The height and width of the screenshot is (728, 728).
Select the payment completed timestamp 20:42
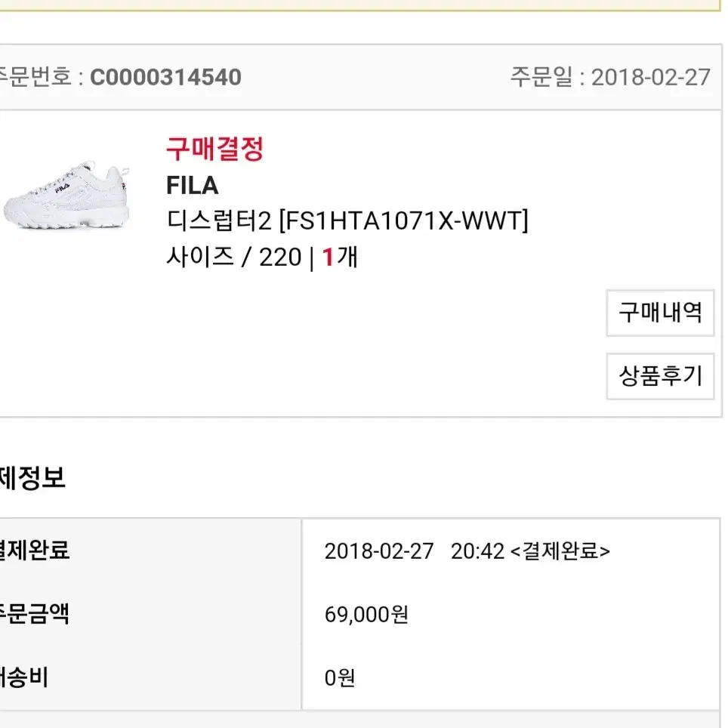(477, 551)
